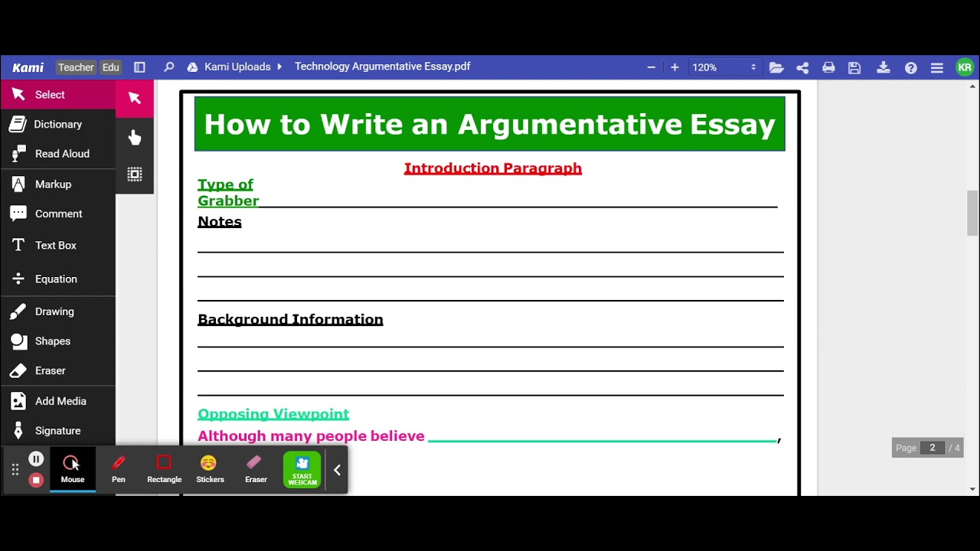
Task: Open the Comment tool
Action: pos(57,214)
